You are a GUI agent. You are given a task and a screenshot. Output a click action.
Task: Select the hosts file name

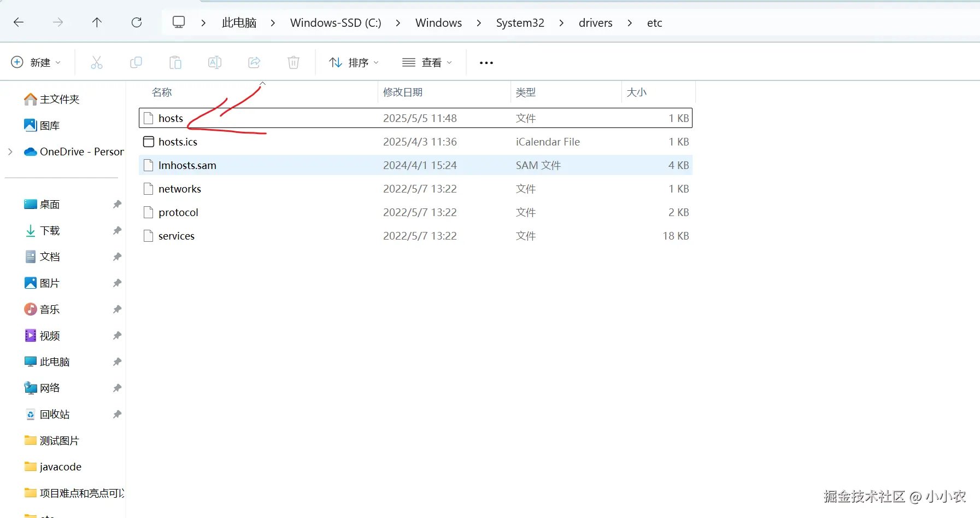tap(171, 118)
